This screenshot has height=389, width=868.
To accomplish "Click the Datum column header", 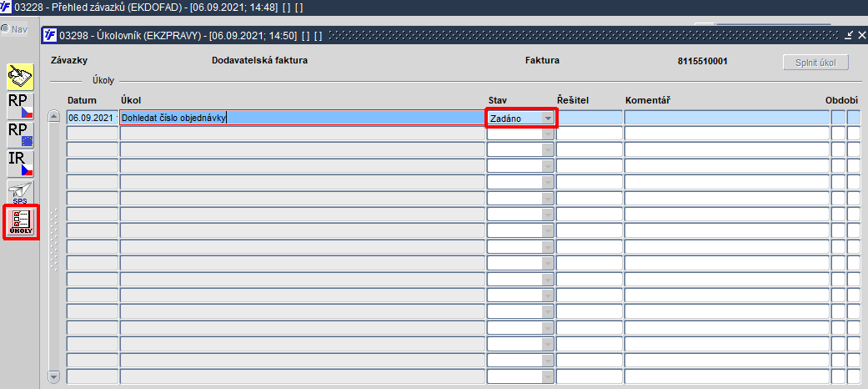I will tap(82, 100).
